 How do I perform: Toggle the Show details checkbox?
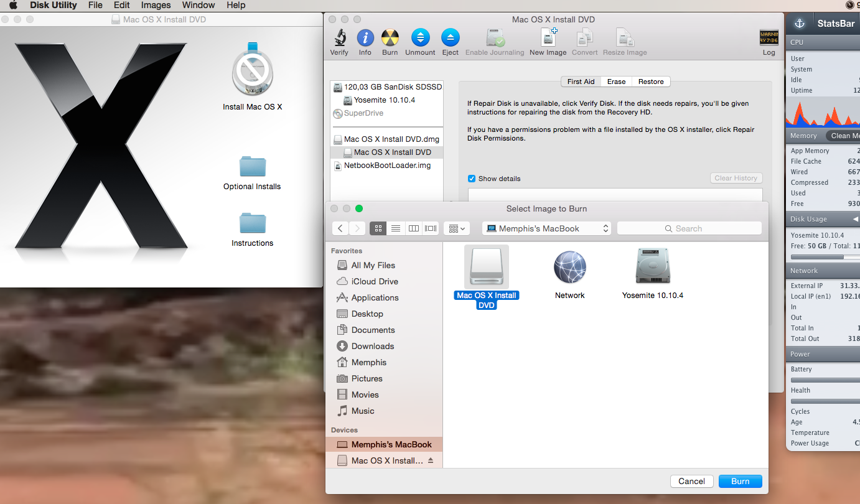[x=472, y=179]
